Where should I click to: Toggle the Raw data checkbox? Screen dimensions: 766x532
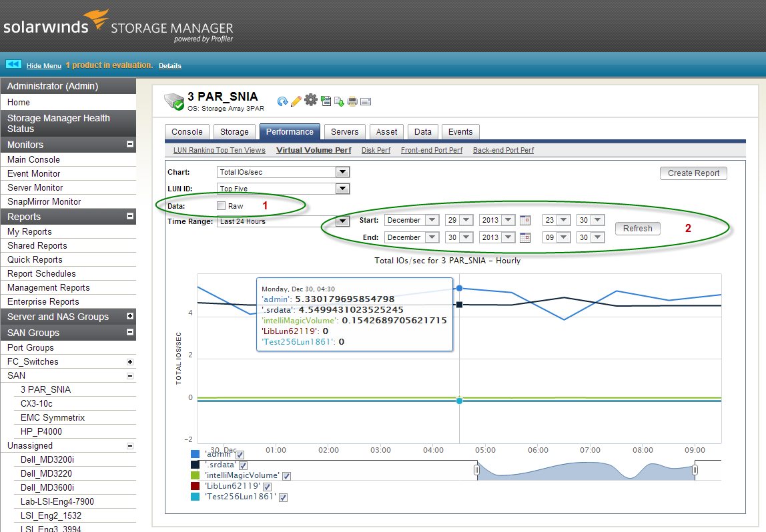point(222,206)
